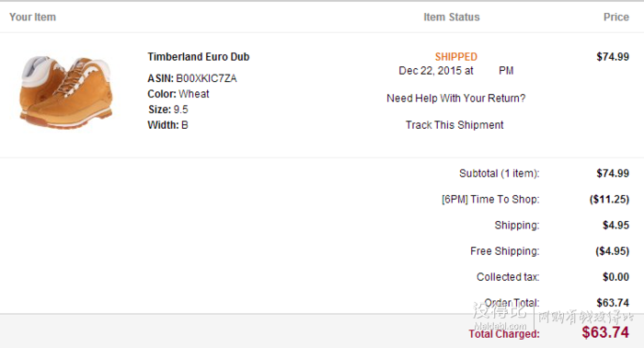Select the ASIN code B00XKIC7ZA

pos(206,78)
